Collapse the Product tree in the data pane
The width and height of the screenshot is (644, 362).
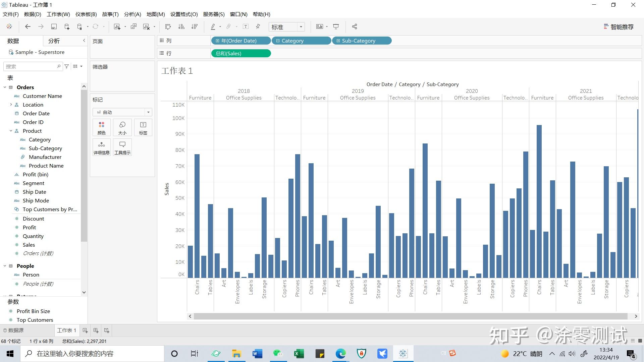pos(10,131)
